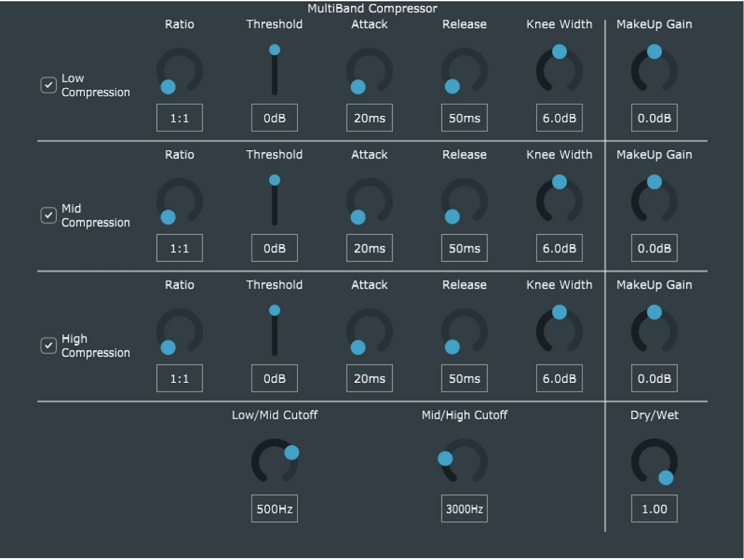Select the Dry/Wet 1.00 value box
Image resolution: width=744 pixels, height=560 pixels.
coord(654,509)
